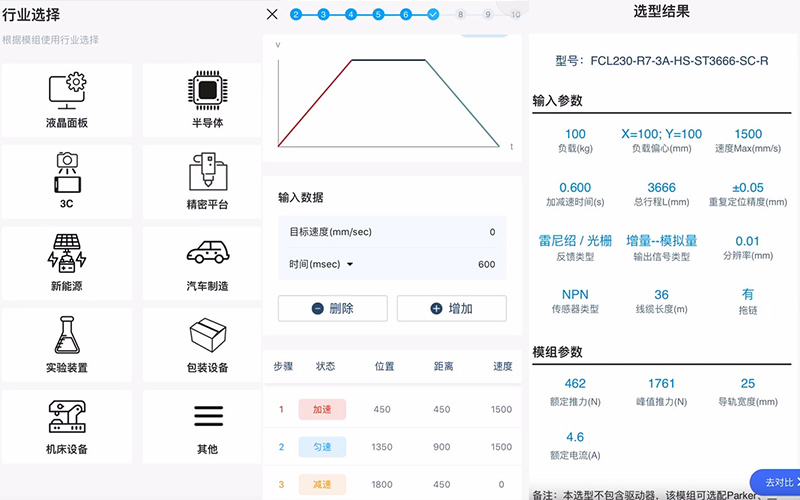Screen dimensions: 800x500
Task: Click the 雷尼绍 / 光栅 feedback type value
Action: [x=575, y=241]
